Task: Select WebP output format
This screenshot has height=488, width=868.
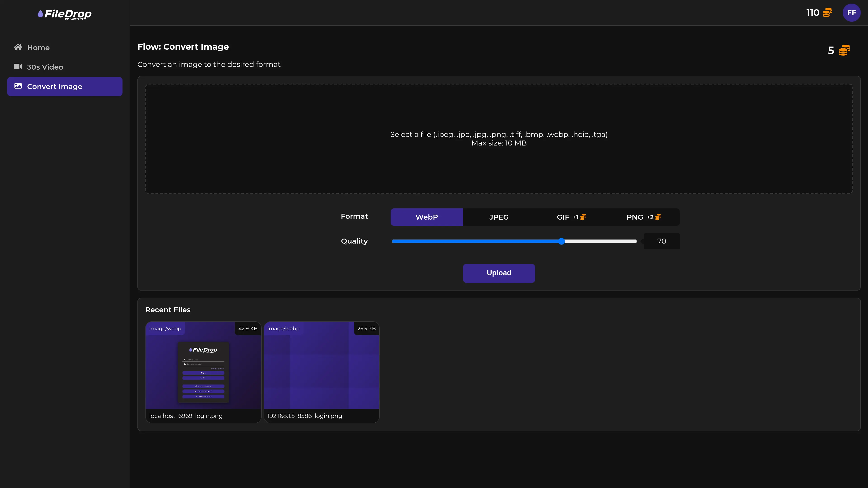Action: [427, 217]
